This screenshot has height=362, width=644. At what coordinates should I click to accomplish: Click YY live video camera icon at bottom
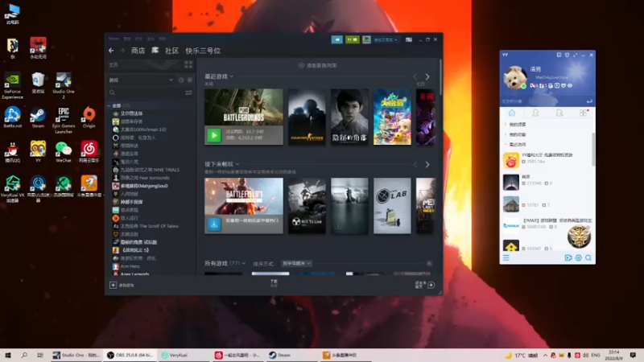click(568, 257)
